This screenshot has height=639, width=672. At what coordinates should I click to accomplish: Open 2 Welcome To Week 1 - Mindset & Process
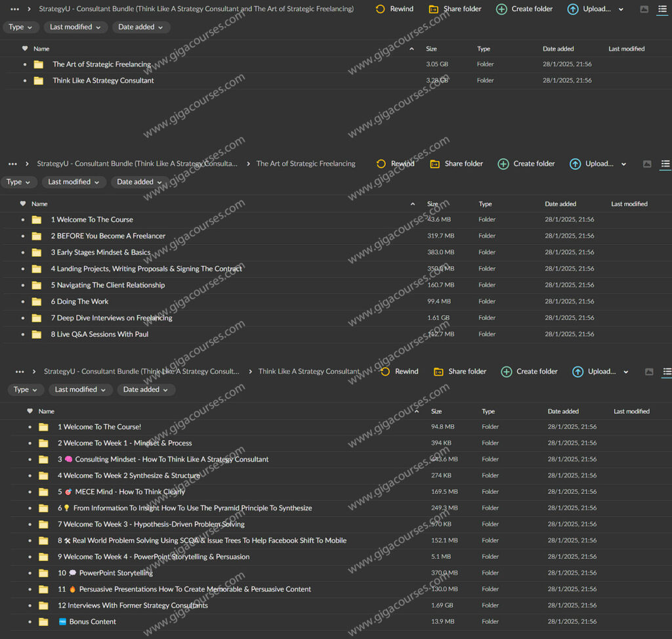[125, 443]
